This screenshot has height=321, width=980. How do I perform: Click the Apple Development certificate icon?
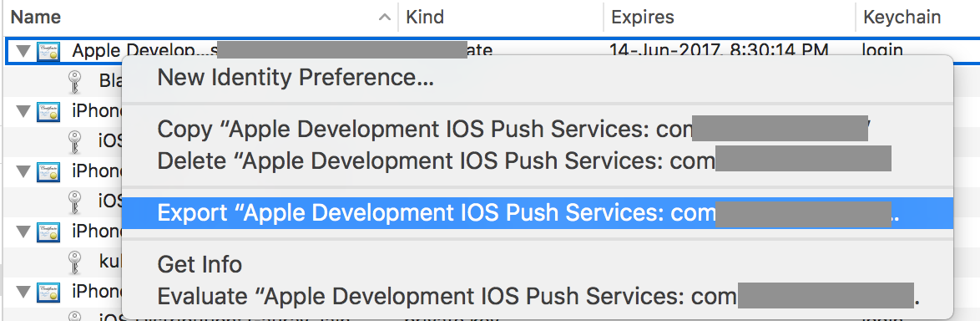(48, 51)
